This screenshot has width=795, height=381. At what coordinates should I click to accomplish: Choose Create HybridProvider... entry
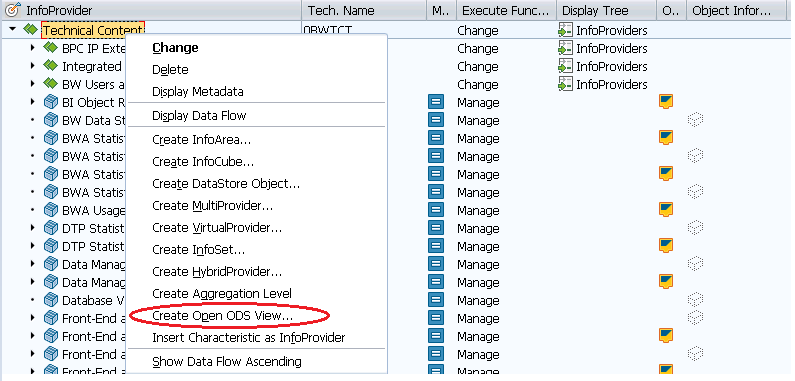(217, 272)
